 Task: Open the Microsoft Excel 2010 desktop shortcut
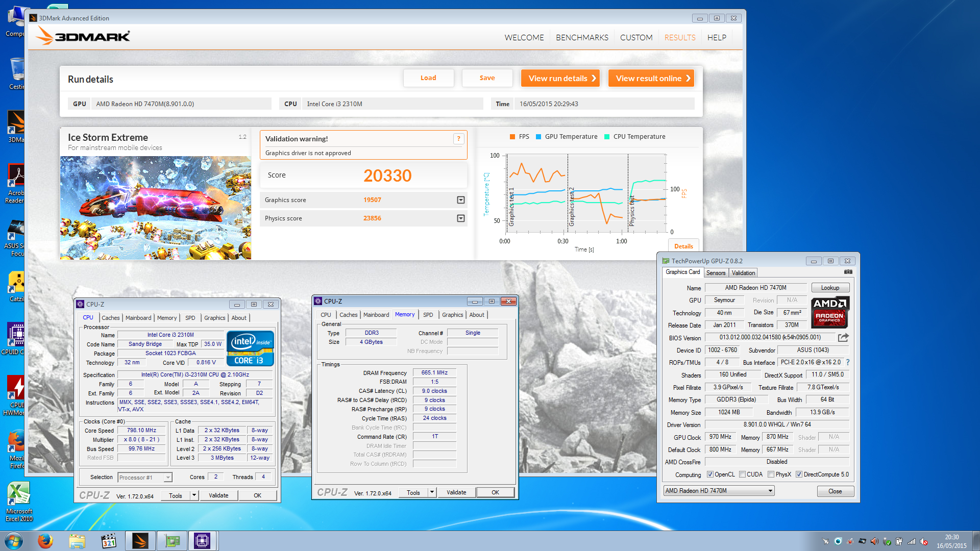(19, 502)
